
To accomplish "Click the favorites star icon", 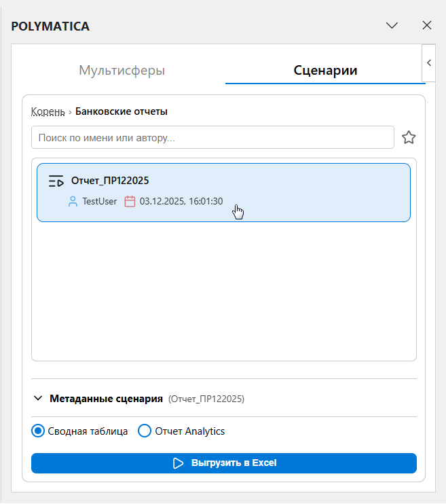I will pos(409,138).
